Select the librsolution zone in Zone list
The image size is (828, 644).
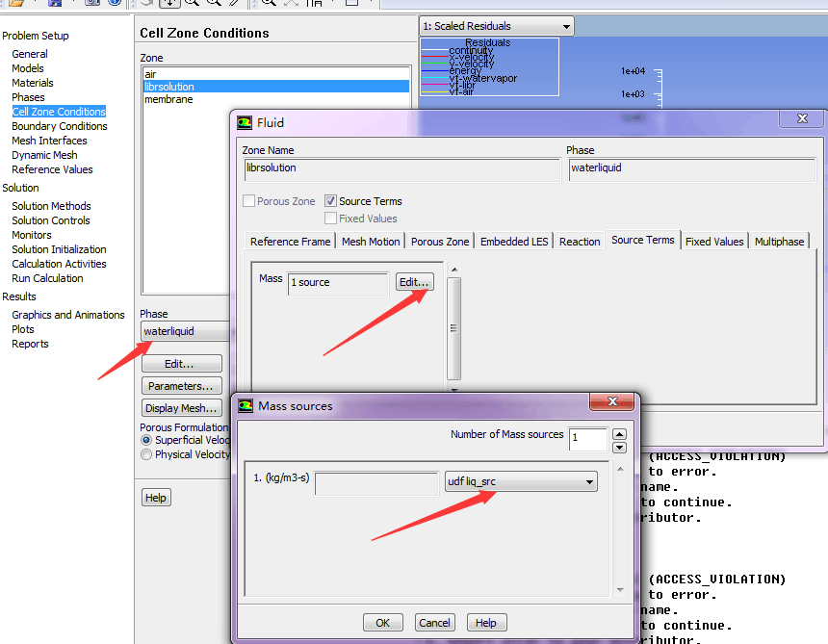(276, 87)
